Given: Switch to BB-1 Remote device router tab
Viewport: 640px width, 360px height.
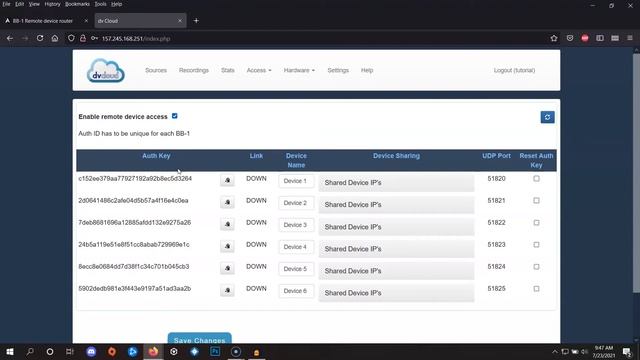Looking at the screenshot, I should tap(43, 20).
